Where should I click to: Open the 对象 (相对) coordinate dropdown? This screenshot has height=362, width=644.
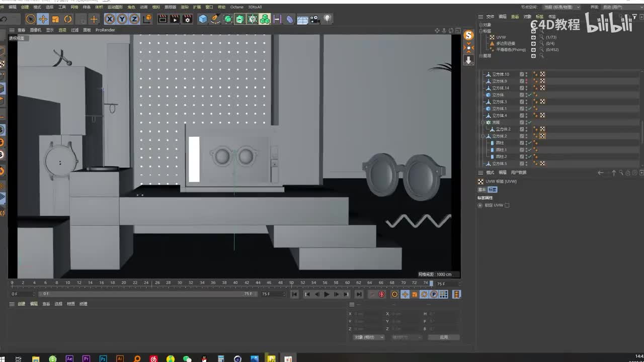pyautogui.click(x=368, y=337)
